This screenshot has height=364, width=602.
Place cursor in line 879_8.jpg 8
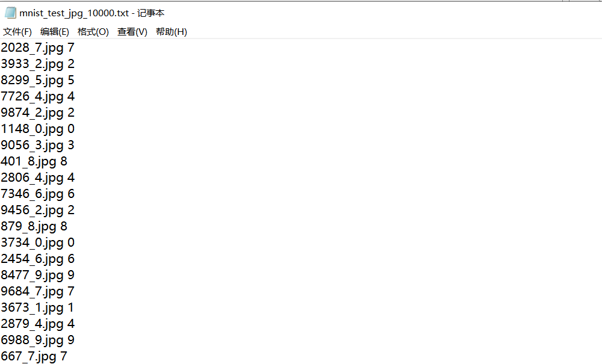(34, 227)
